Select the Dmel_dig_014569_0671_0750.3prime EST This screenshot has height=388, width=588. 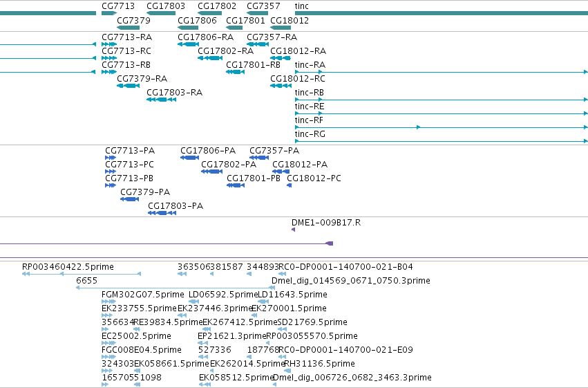tap(351, 281)
